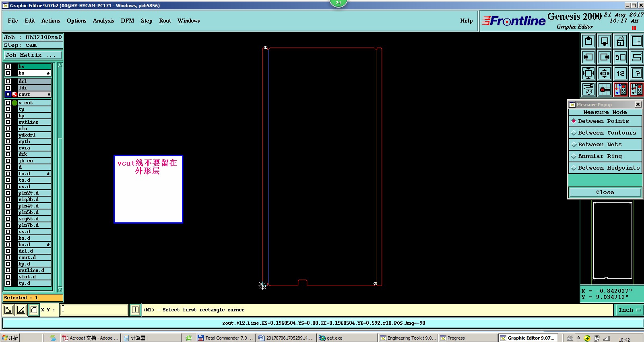
Task: Open get.exe from the taskbar
Action: (347, 338)
